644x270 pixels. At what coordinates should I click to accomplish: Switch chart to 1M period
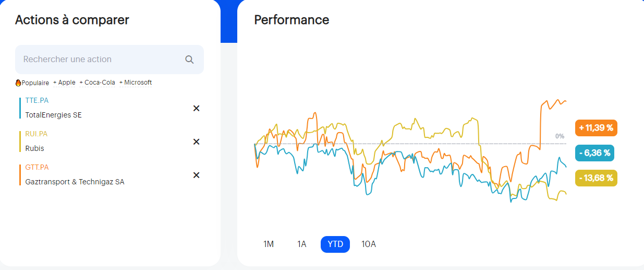click(269, 244)
